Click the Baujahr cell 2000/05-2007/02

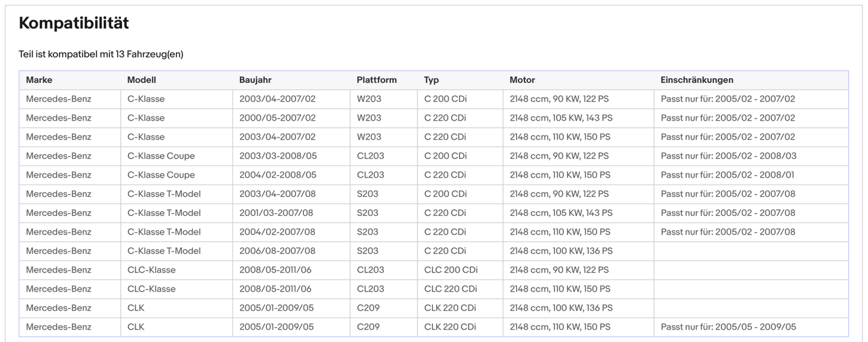tap(277, 118)
